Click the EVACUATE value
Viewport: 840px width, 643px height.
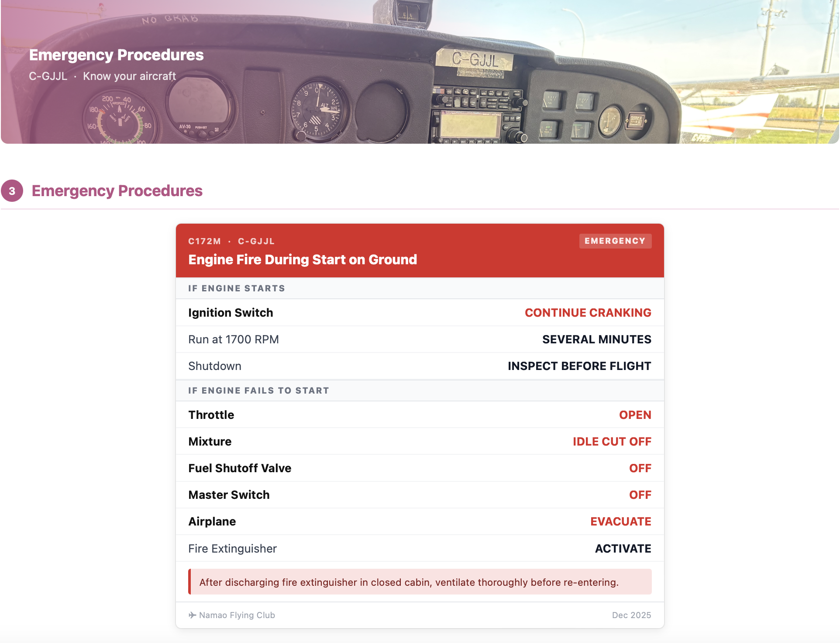point(620,522)
